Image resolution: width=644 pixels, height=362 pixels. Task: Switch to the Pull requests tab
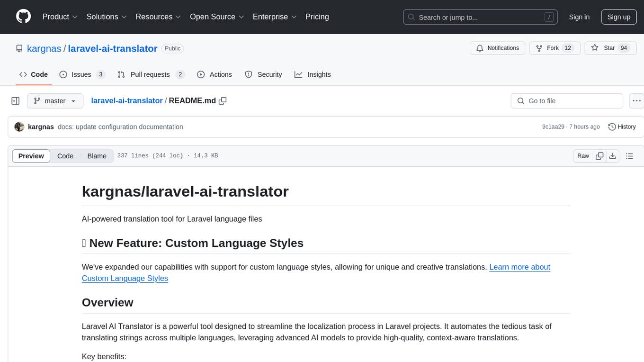tap(151, 74)
